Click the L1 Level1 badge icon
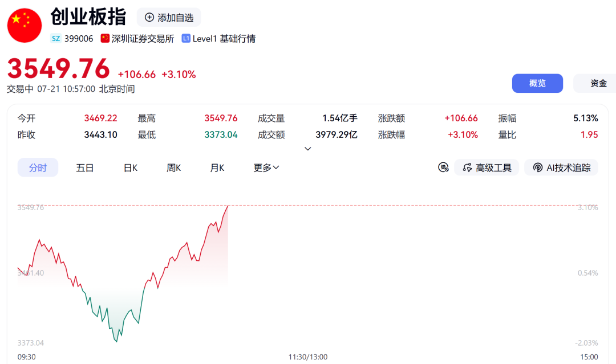Viewport: 616px width, 364px height. pos(186,38)
